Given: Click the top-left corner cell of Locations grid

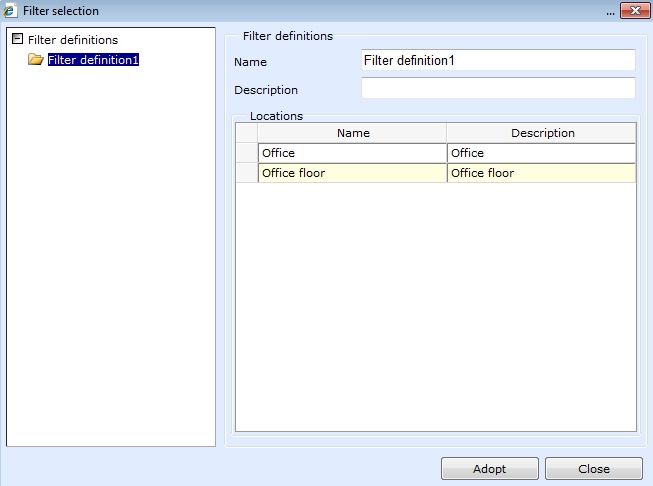Looking at the screenshot, I should [x=246, y=133].
